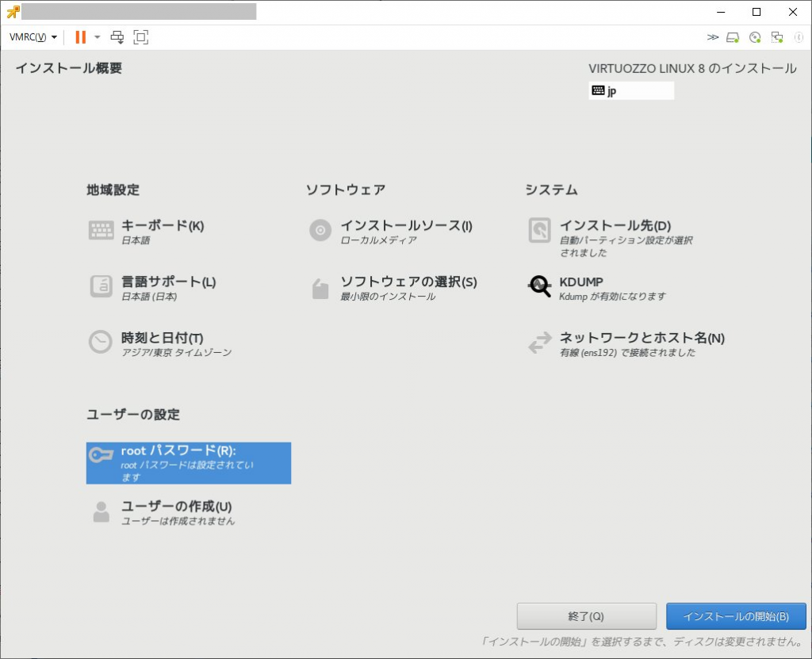This screenshot has width=812, height=659.
Task: Click アジア/東京 タイムゾーン text
Action: [177, 352]
